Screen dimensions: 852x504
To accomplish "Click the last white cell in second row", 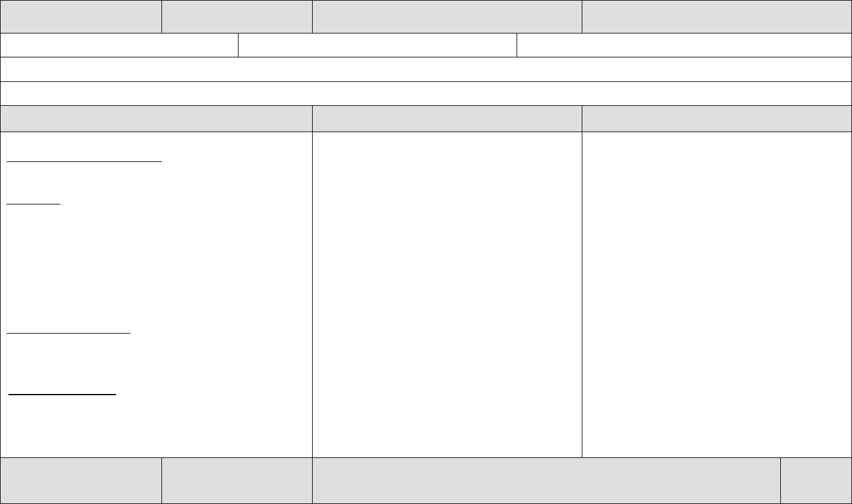I will point(684,45).
